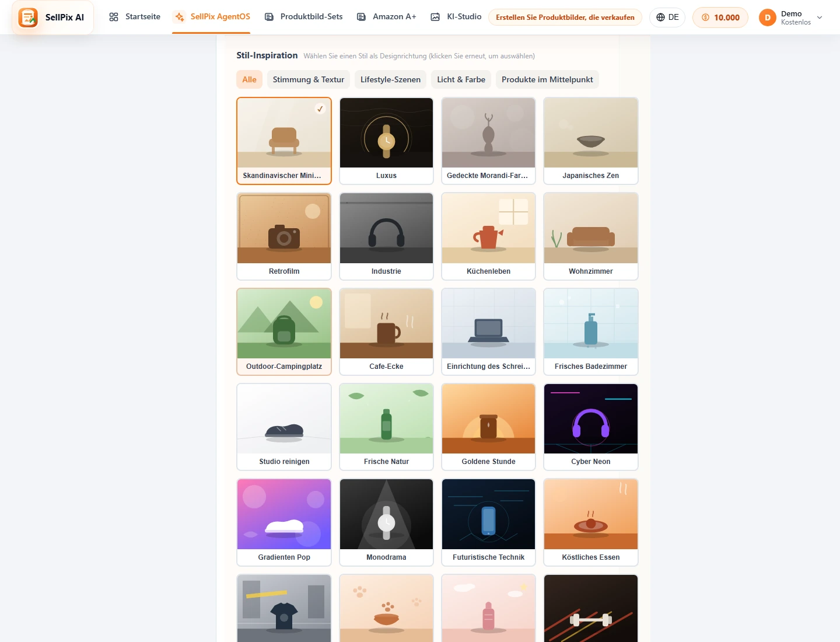Screen dimensions: 840x642
Task: Click the Amazon A+ icon
Action: point(362,17)
